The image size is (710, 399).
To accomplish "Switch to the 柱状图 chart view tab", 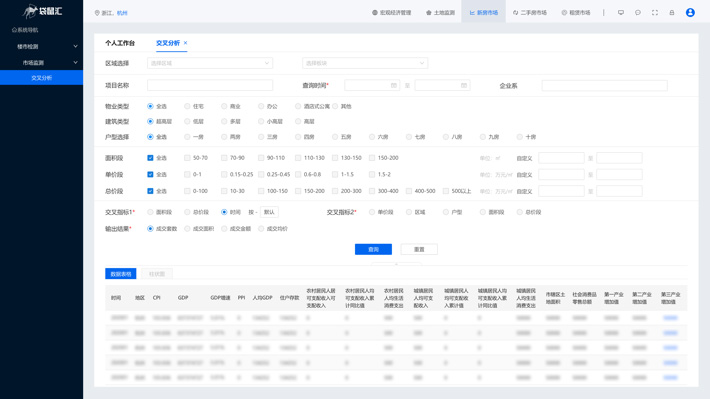I will pos(157,274).
